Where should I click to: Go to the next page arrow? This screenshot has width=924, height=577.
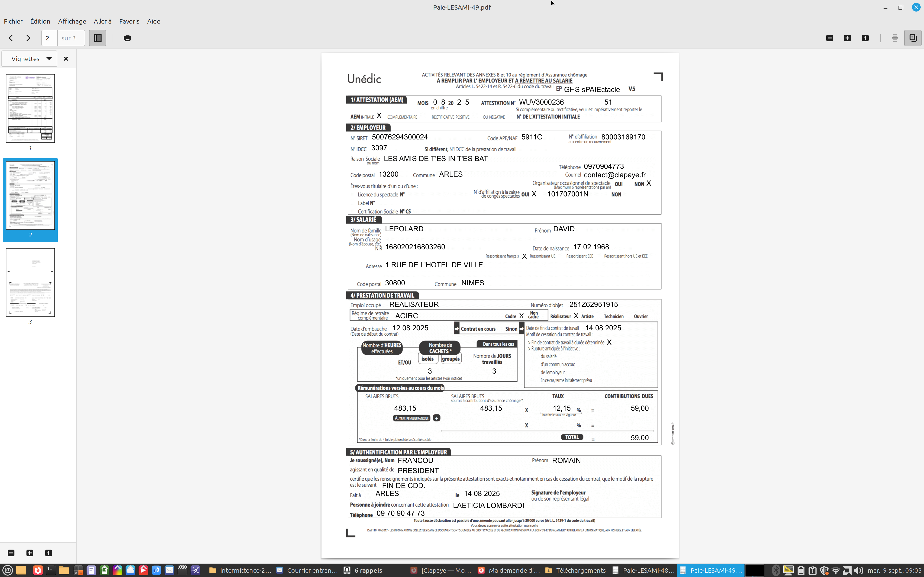pyautogui.click(x=28, y=38)
